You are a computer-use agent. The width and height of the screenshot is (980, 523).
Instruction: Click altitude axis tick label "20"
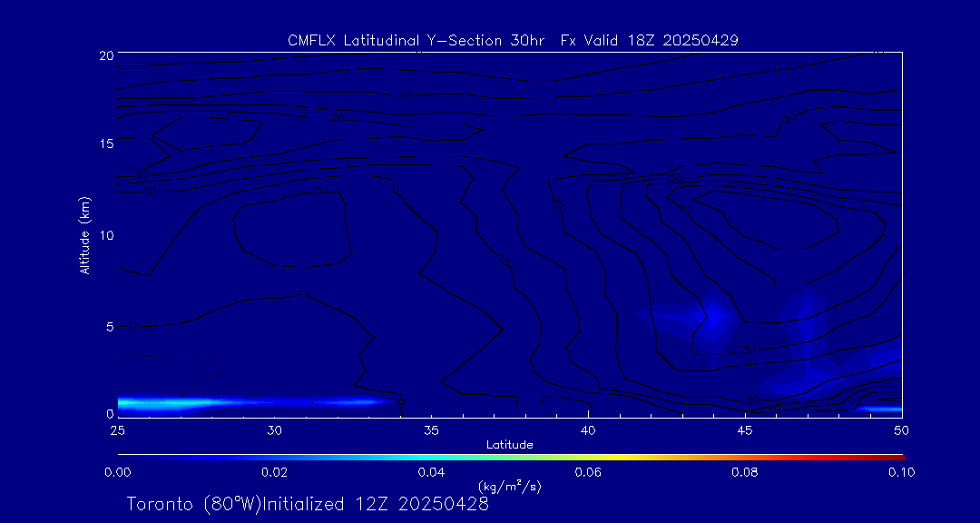pos(106,54)
